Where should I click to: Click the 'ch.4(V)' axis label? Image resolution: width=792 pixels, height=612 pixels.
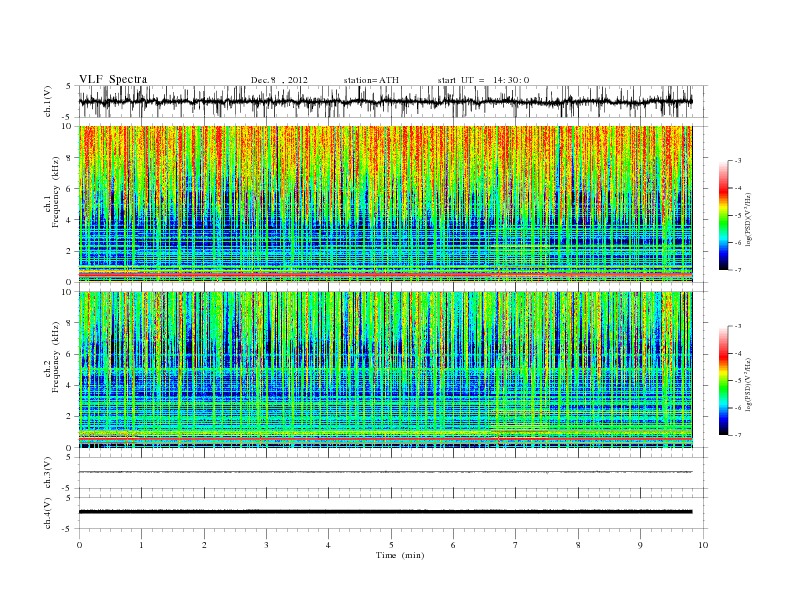(48, 513)
